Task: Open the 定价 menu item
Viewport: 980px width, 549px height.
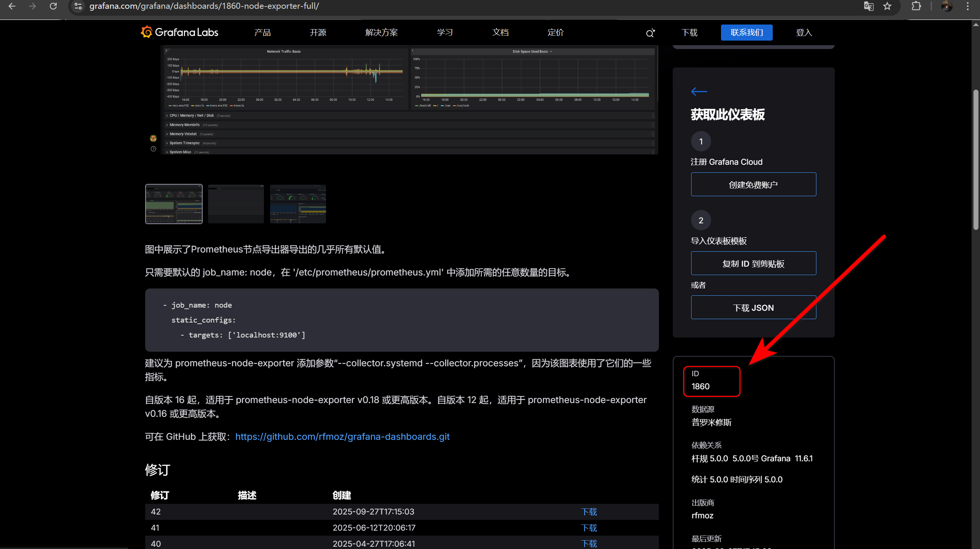Action: [x=556, y=33]
